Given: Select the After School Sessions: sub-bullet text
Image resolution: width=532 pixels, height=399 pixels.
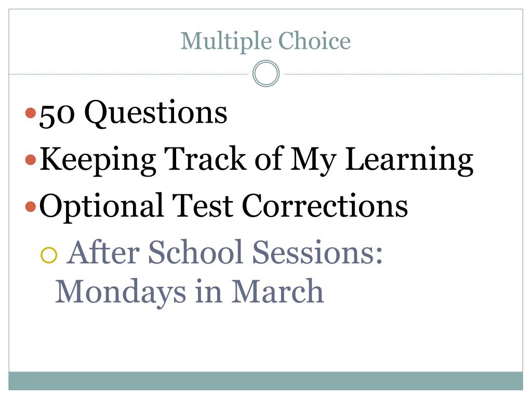Looking at the screenshot, I should [x=224, y=252].
